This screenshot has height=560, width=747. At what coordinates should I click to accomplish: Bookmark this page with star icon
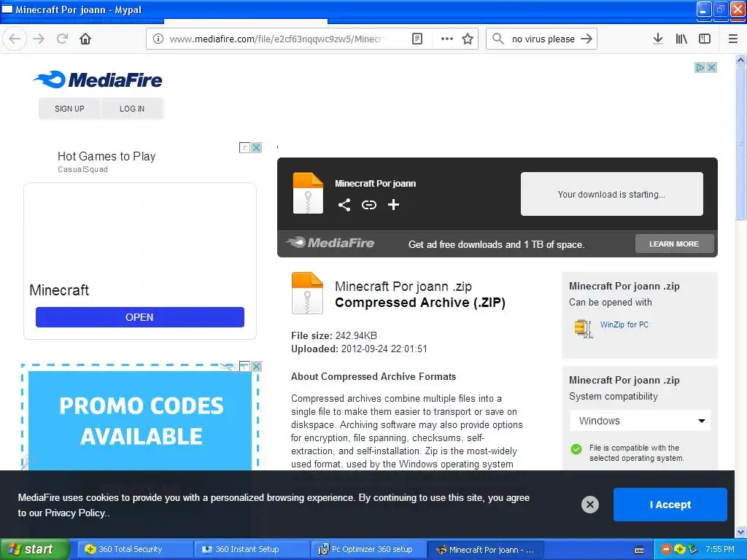pyautogui.click(x=468, y=39)
